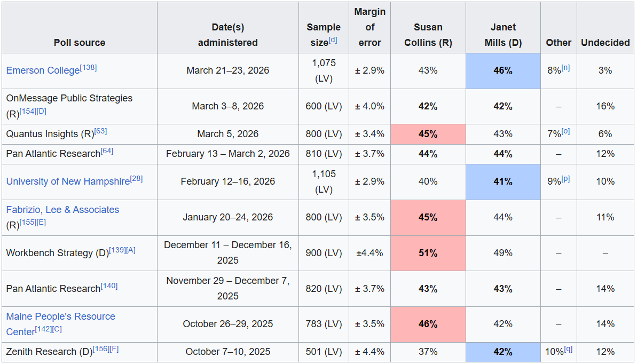Open reference [140] after Pan Atlantic Research

coord(109,286)
